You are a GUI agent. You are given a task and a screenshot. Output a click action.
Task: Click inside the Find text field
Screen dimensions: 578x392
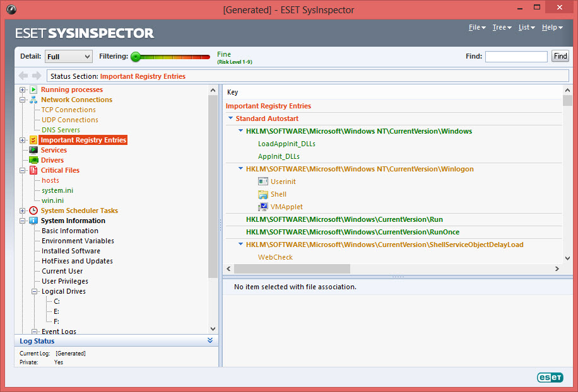click(x=516, y=57)
